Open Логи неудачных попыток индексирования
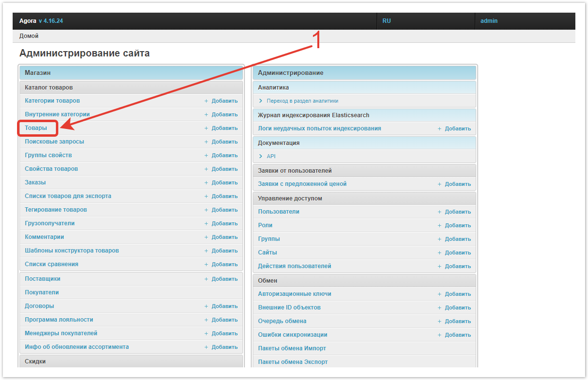This screenshot has width=588, height=380. (x=319, y=128)
